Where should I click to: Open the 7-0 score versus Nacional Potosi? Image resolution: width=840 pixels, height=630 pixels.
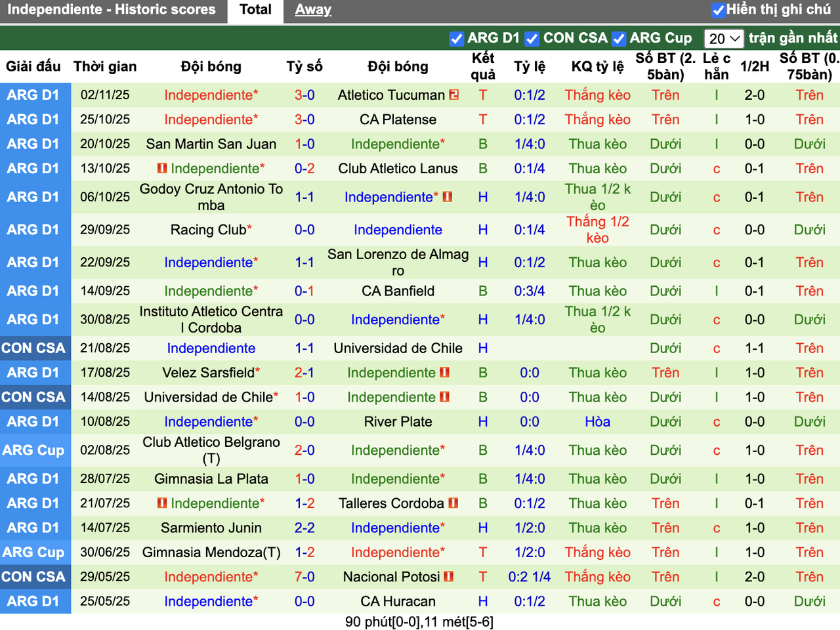click(304, 577)
